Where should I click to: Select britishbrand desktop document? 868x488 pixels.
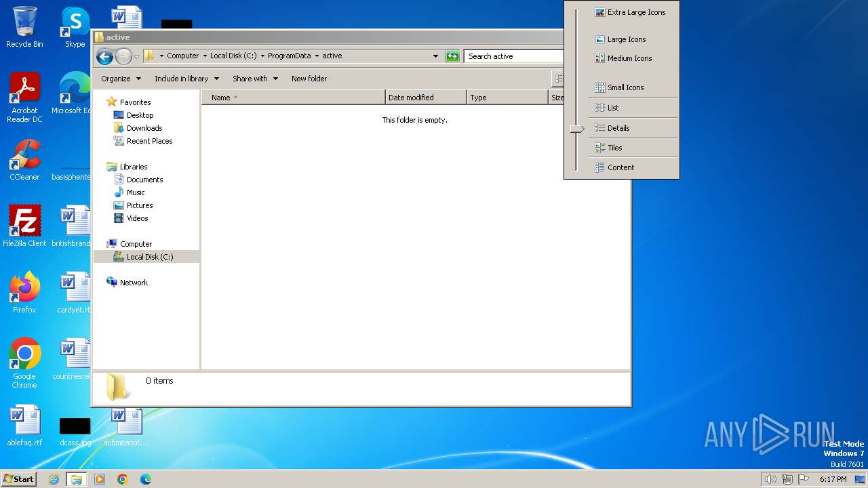pyautogui.click(x=71, y=226)
